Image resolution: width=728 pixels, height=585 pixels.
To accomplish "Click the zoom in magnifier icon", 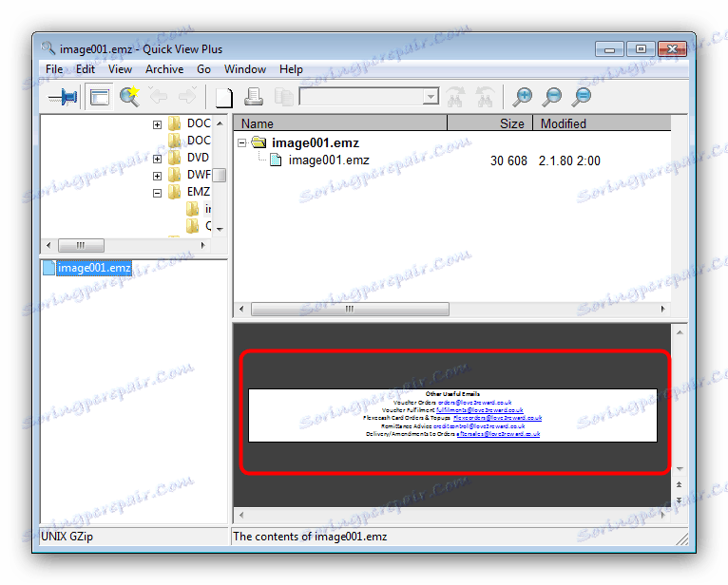I will pyautogui.click(x=523, y=97).
